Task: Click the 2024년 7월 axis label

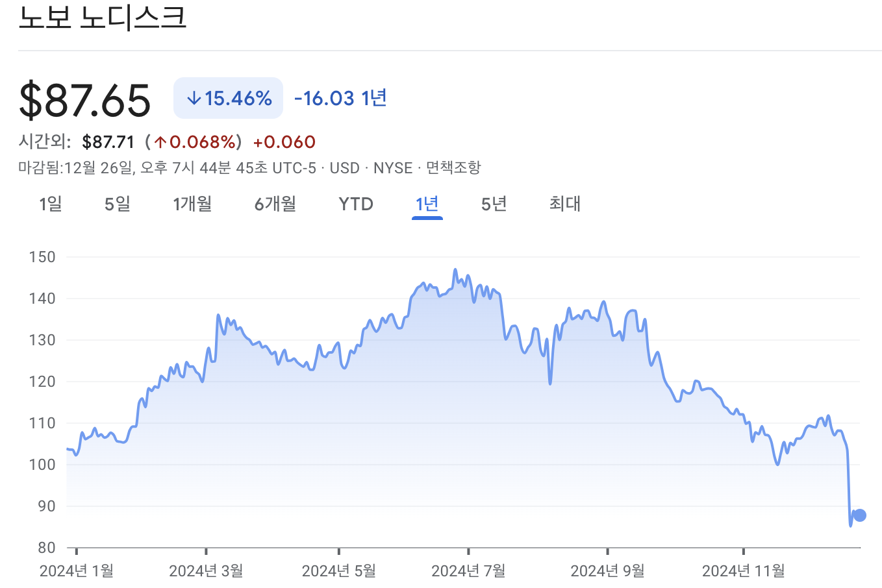Action: [x=467, y=571]
